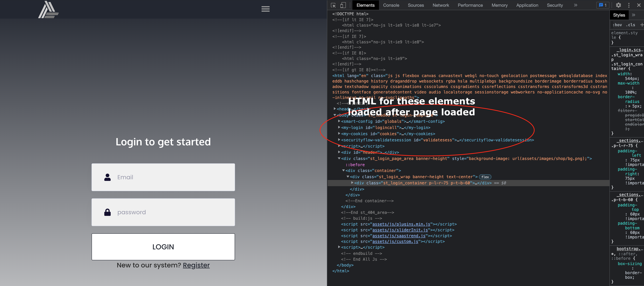Open DevTools settings gear

(x=618, y=5)
